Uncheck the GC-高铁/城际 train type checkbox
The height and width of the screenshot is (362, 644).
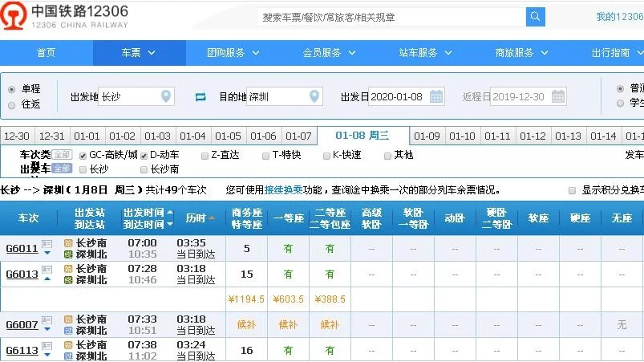pyautogui.click(x=83, y=156)
